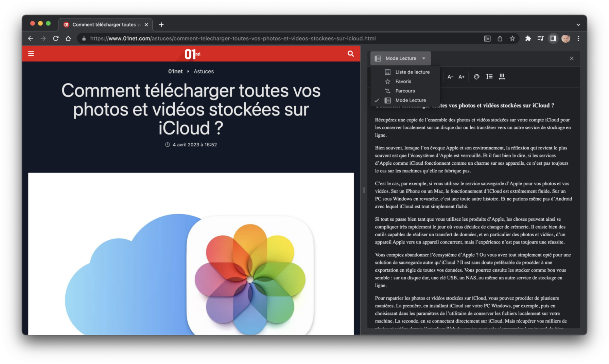This screenshot has height=364, width=609.
Task: Open the color theme palette icon
Action: [476, 77]
